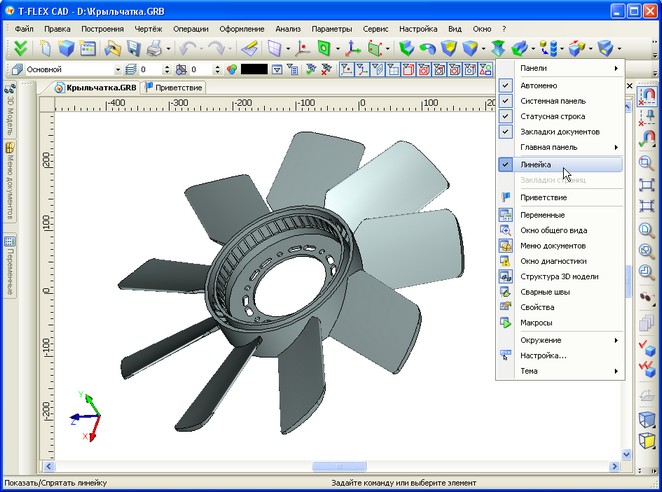Switch to the Приветствие tab
This screenshot has height=492, width=662.
(x=174, y=88)
